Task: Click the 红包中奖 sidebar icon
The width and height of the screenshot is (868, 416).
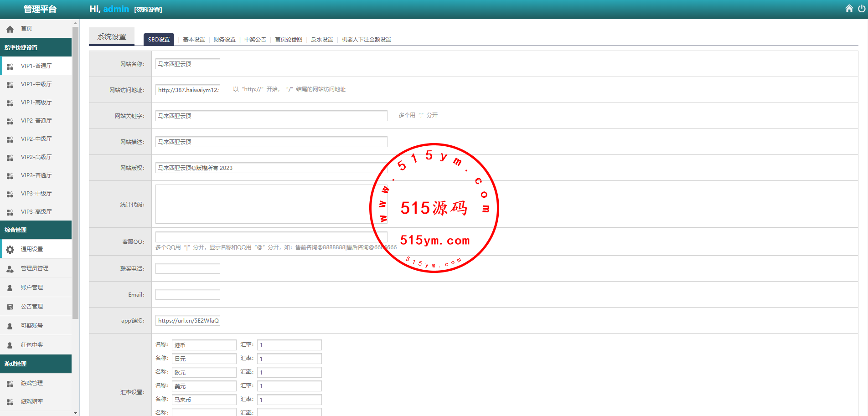Action: click(x=10, y=345)
